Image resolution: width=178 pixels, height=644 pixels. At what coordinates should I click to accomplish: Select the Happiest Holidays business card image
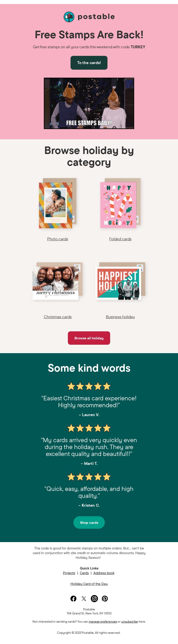(120, 281)
